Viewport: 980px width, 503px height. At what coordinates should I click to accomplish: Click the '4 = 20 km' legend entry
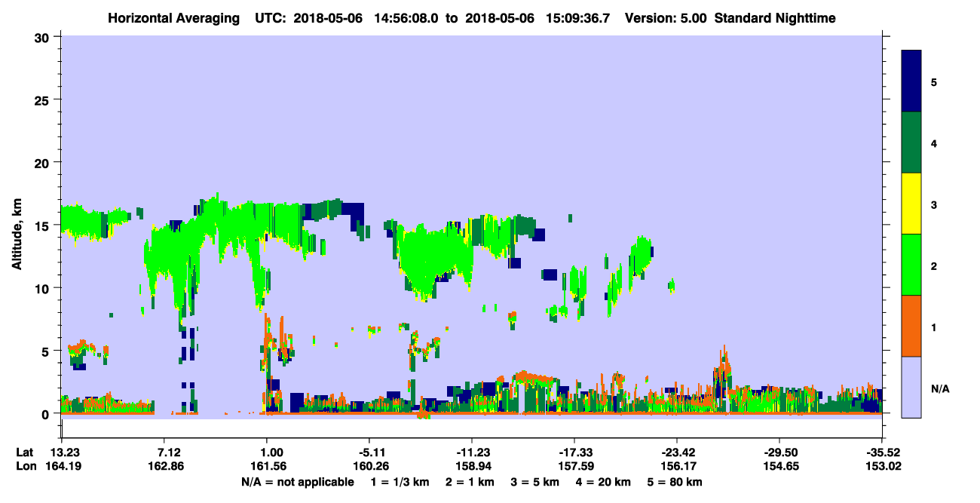(x=603, y=481)
